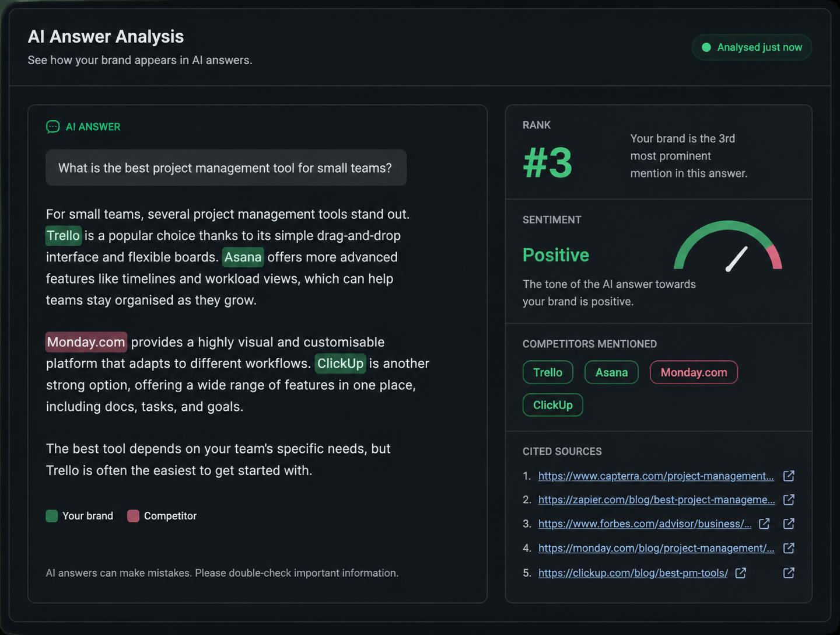Open the monday.com source via its external-link icon
Screen dimensions: 840x635
789,548
